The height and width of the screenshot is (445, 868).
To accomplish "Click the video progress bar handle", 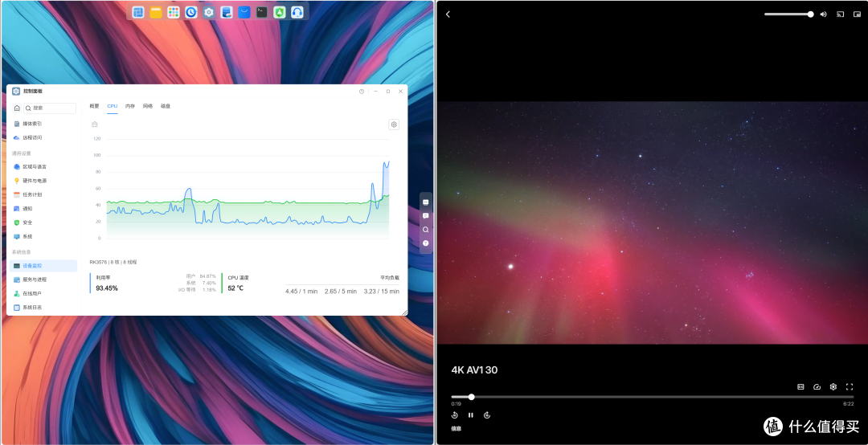I will pyautogui.click(x=471, y=397).
